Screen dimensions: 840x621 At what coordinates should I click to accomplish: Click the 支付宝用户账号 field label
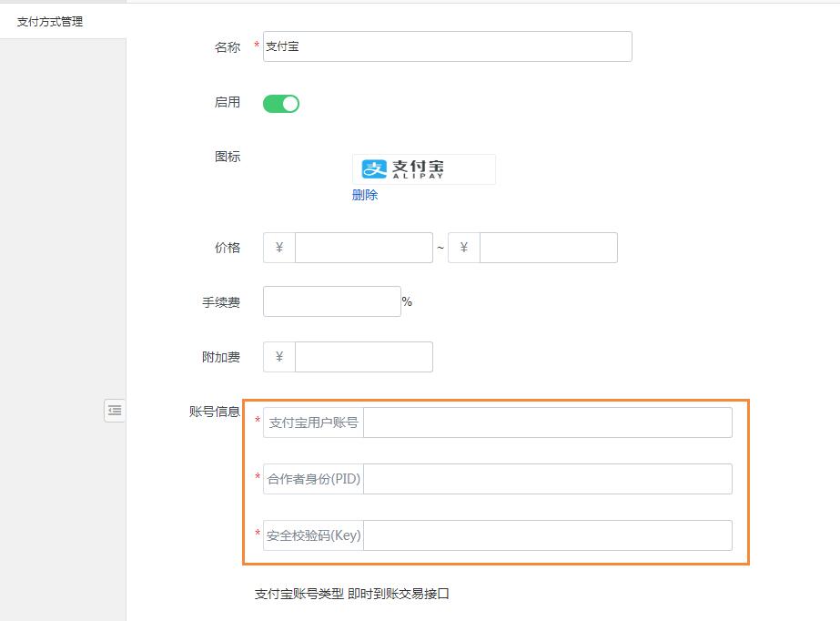coord(313,422)
